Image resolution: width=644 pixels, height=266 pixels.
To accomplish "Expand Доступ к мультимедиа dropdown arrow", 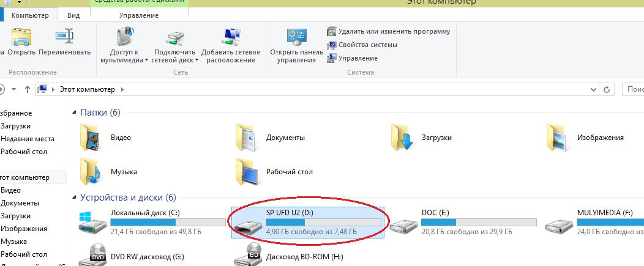I will tap(147, 61).
